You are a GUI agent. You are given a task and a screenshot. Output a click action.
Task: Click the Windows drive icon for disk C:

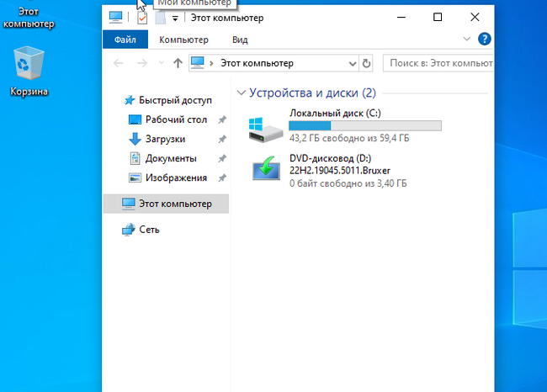pos(265,130)
